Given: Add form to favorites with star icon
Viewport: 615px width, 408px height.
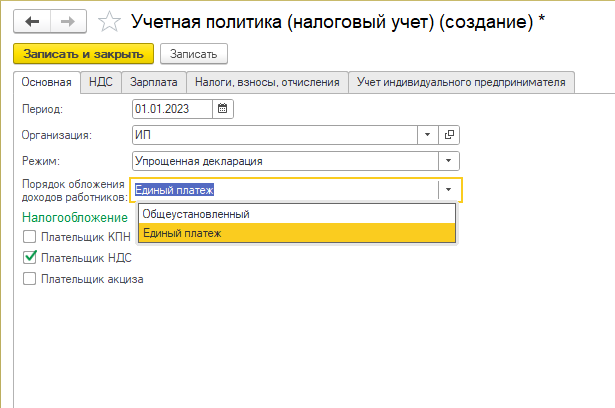Looking at the screenshot, I should click(x=112, y=21).
